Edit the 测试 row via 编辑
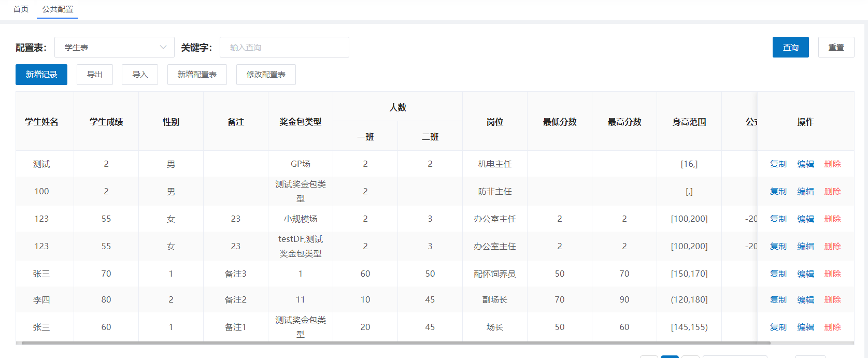The image size is (868, 358). [805, 164]
